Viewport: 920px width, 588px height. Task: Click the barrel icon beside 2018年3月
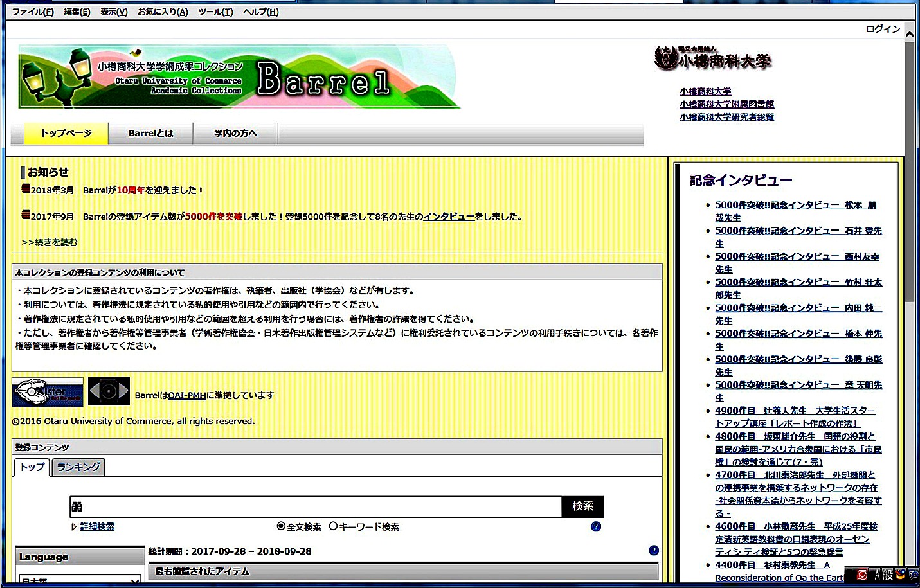point(26,188)
